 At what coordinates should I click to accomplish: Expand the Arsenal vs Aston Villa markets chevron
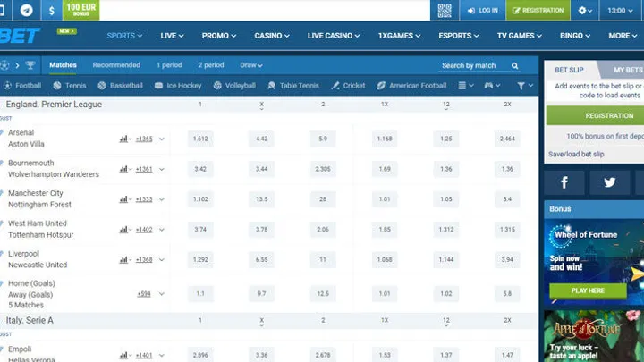[x=161, y=139]
